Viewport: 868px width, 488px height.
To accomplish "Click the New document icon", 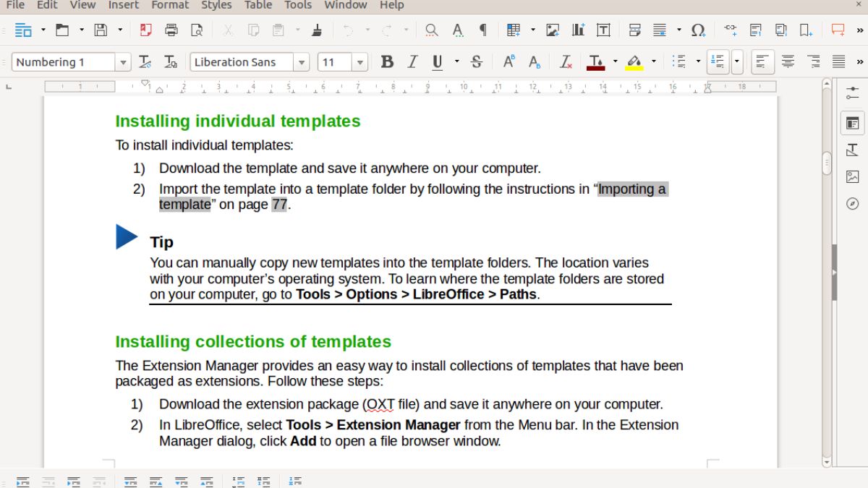I will click(x=23, y=30).
